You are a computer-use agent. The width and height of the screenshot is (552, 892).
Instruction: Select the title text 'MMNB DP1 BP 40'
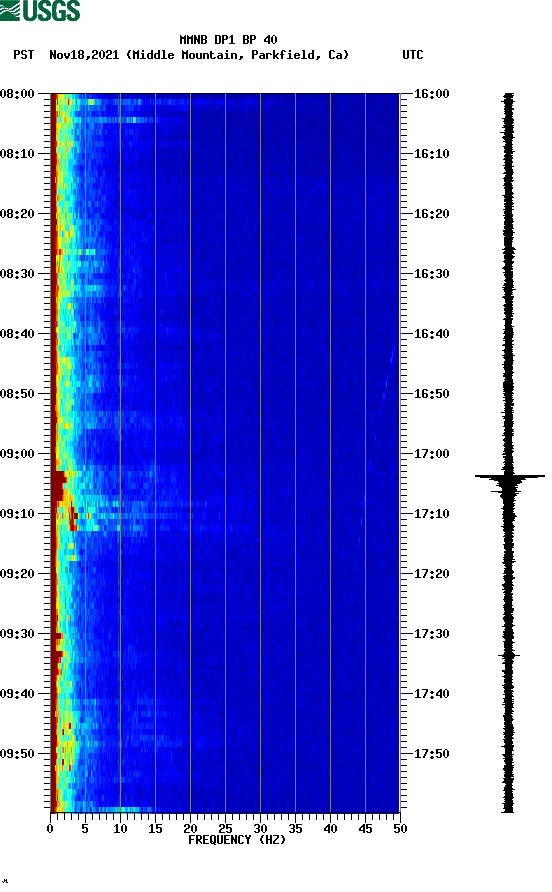[x=228, y=40]
